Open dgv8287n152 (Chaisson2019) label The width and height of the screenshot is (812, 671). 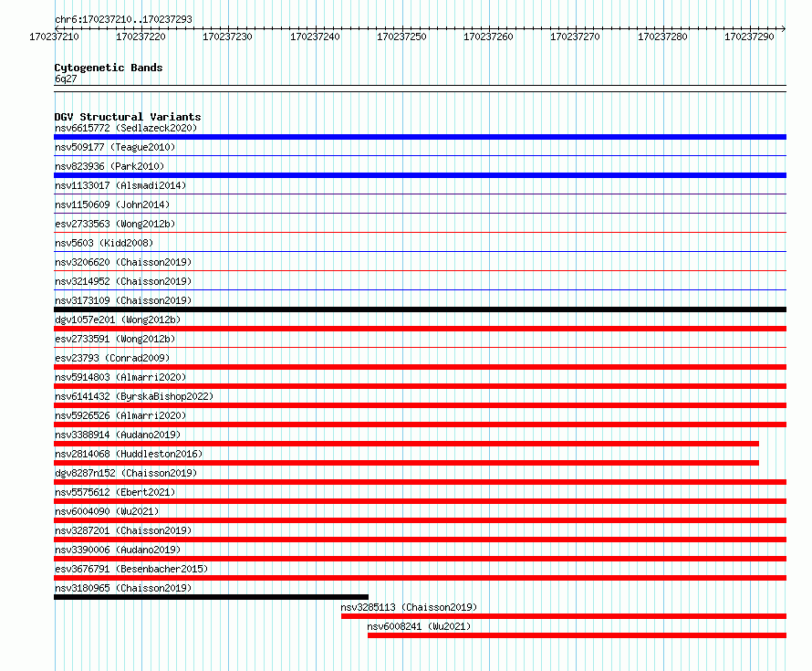126,473
